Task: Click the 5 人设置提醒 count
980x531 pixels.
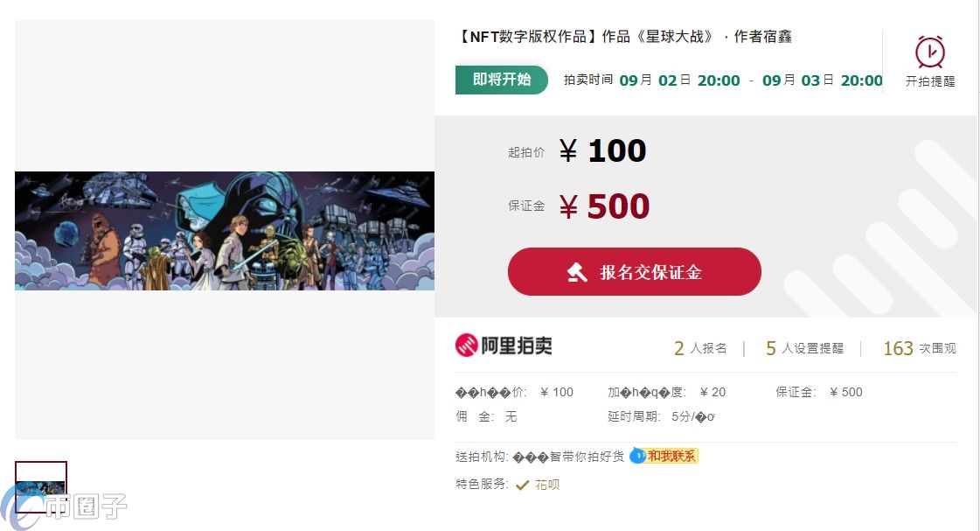Action: tap(804, 348)
